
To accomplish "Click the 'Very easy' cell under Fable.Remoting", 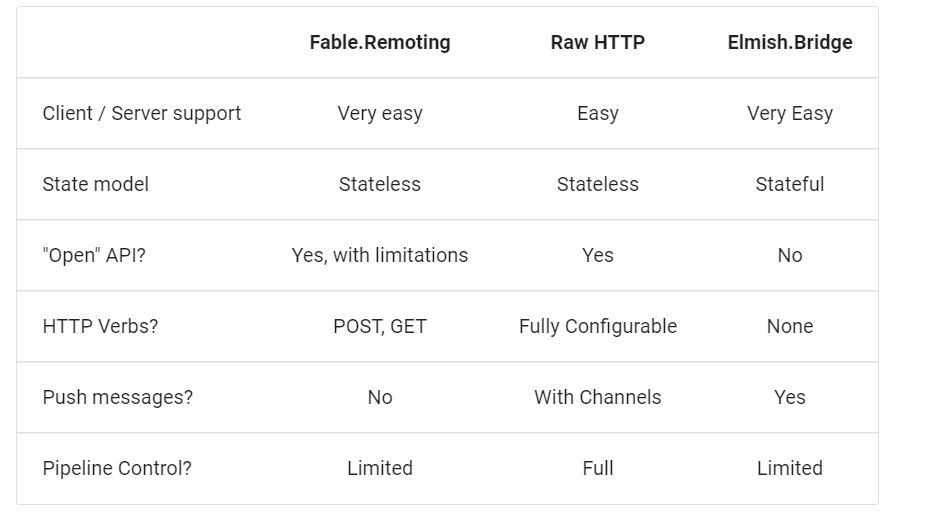I will point(380,113).
